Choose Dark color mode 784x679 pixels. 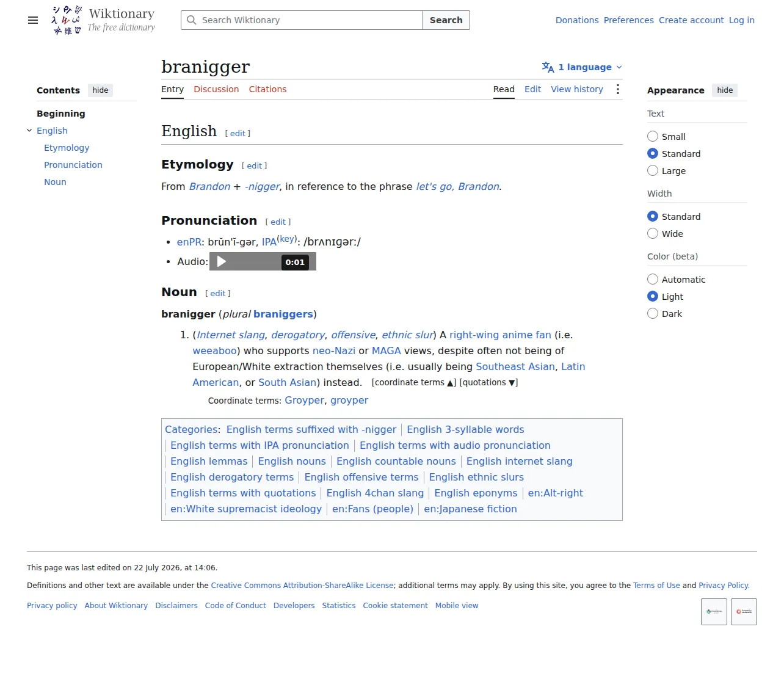pos(653,313)
